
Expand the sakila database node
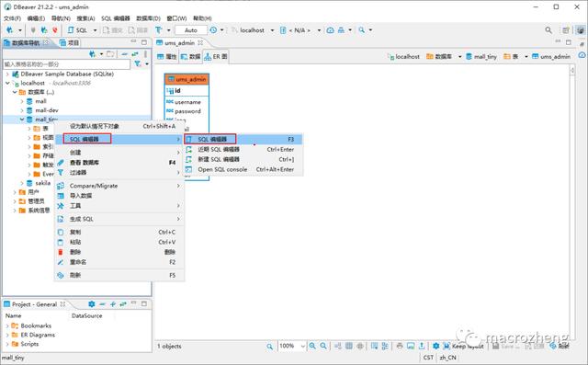pyautogui.click(x=22, y=183)
